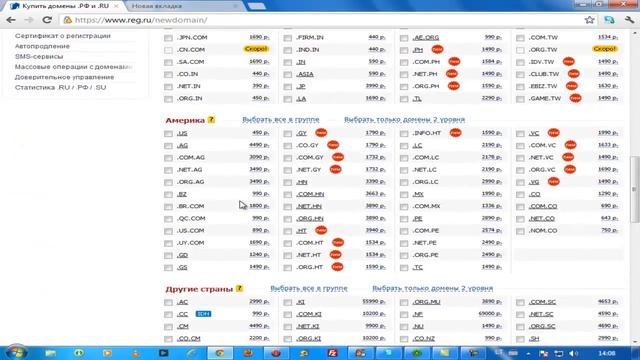Open the .KI domain link
Screen dimensions: 640x360
tap(300, 302)
